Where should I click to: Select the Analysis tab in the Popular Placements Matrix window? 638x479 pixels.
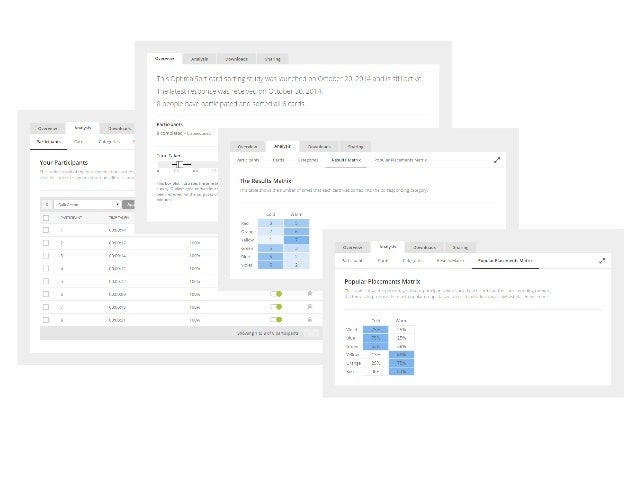[387, 247]
